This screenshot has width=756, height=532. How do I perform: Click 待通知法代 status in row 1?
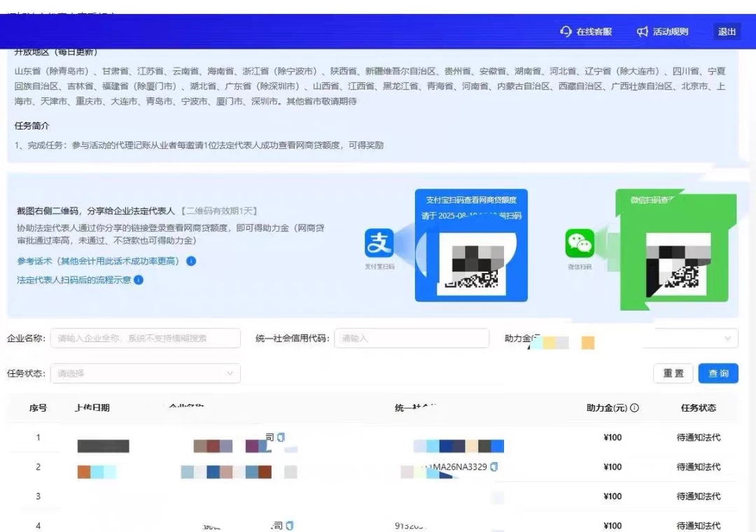click(698, 437)
